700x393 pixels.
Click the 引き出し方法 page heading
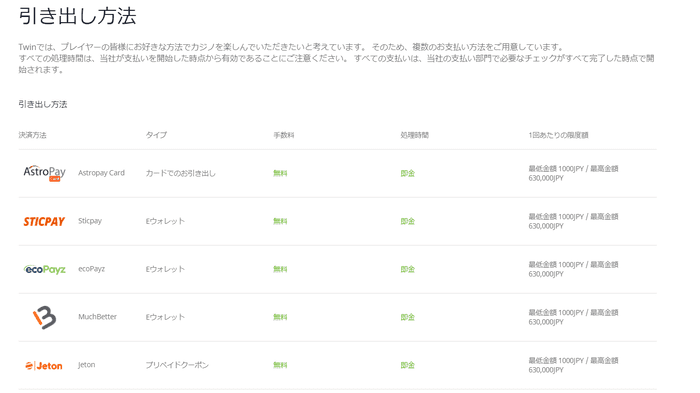77,16
